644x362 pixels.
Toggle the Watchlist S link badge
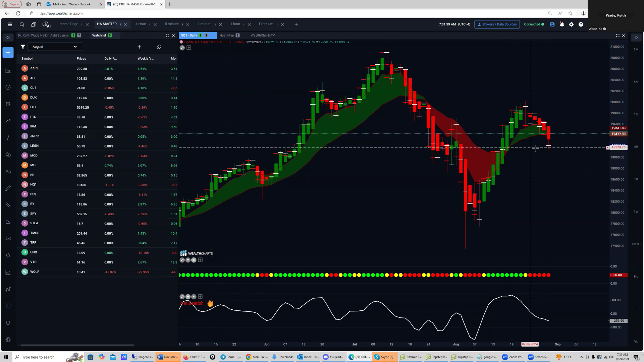tap(110, 36)
